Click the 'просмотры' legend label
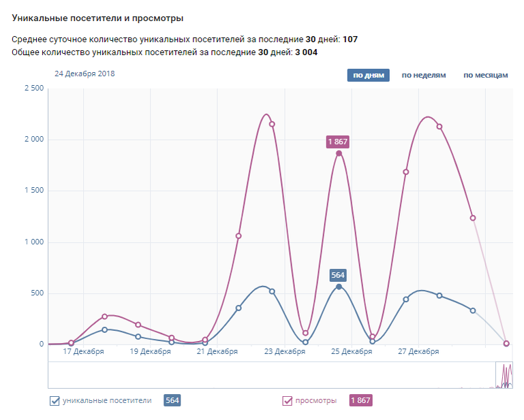The height and width of the screenshot is (420, 524). click(x=316, y=401)
